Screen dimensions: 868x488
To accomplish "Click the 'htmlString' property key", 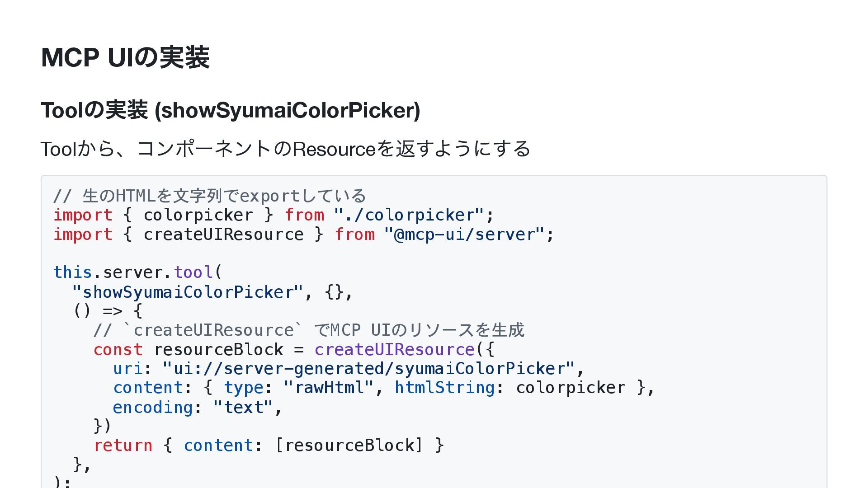I will pos(445,388).
